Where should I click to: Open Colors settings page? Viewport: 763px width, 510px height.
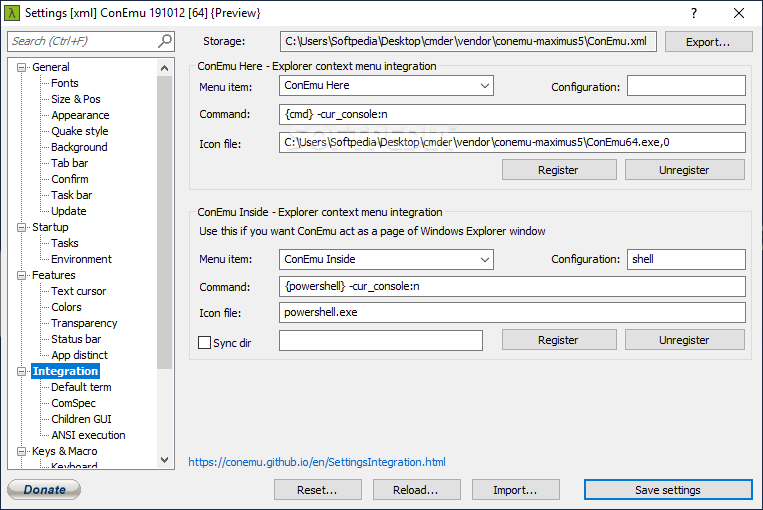click(x=66, y=307)
